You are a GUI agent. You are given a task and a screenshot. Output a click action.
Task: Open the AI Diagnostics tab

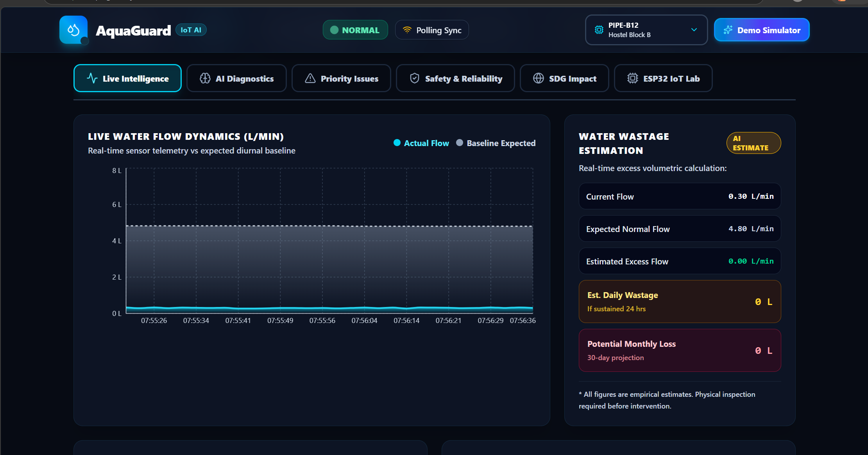[236, 78]
